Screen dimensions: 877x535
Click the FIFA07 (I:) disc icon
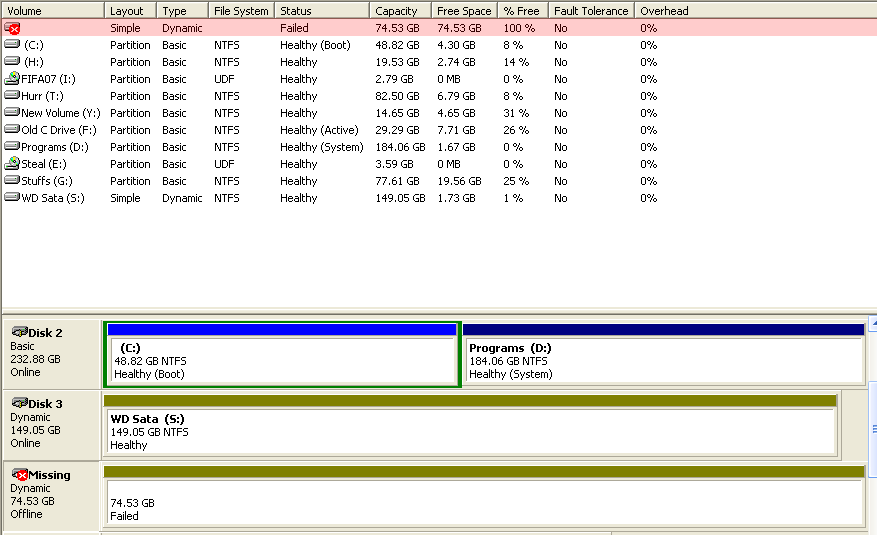(12, 79)
